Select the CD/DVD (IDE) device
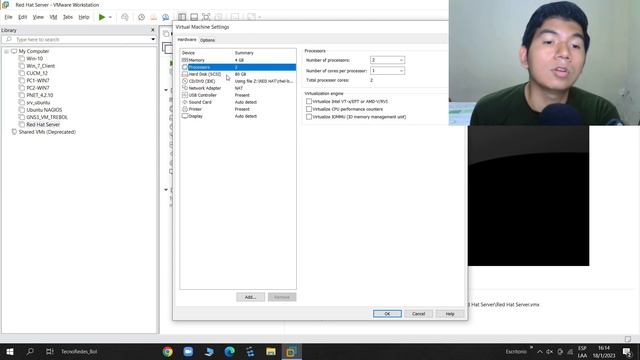Screen dimensions: 640x360 coord(238,81)
